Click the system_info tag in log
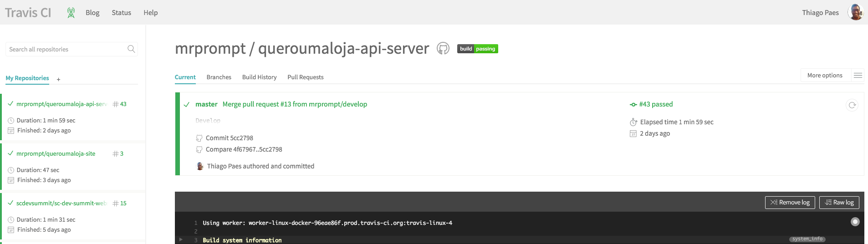 (x=807, y=239)
